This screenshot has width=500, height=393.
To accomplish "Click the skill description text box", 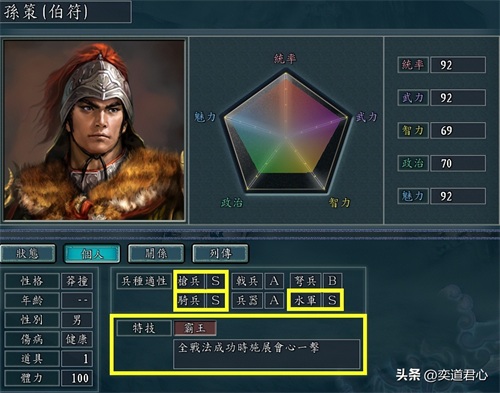I will click(x=267, y=354).
